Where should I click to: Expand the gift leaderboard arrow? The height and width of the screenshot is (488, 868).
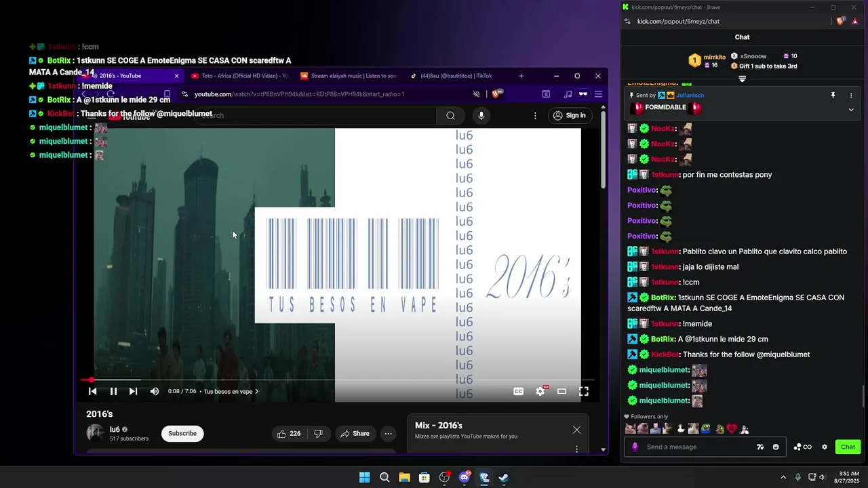point(742,79)
